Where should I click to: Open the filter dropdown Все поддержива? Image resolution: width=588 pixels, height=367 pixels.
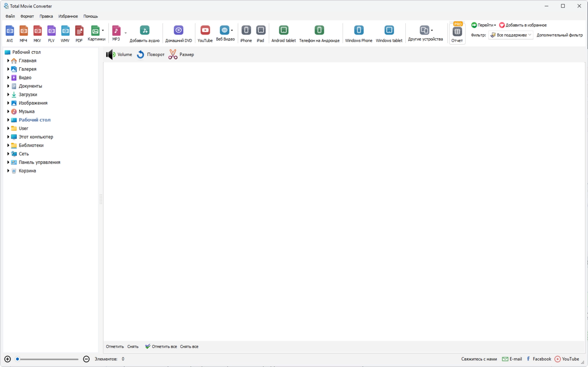tap(510, 35)
